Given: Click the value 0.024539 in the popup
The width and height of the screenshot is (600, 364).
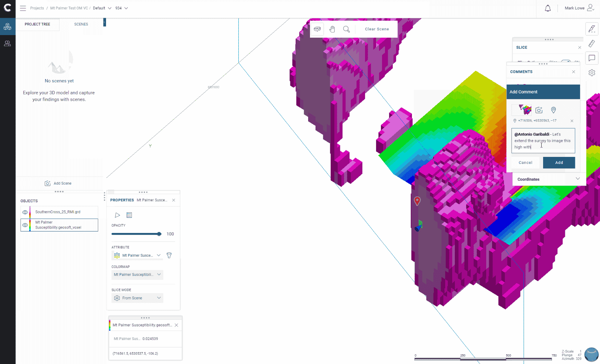Looking at the screenshot, I should (150, 339).
